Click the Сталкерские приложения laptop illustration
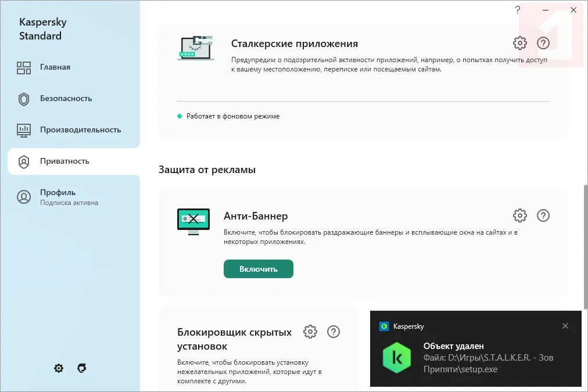The image size is (588, 392). click(x=196, y=48)
